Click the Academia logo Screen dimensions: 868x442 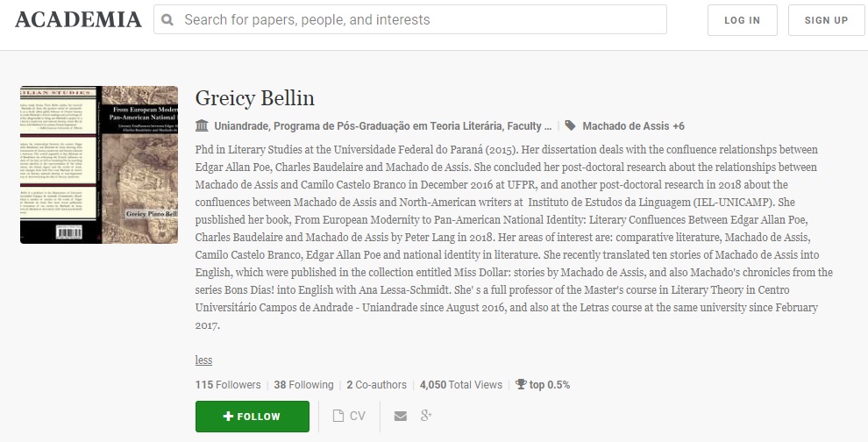pyautogui.click(x=78, y=20)
